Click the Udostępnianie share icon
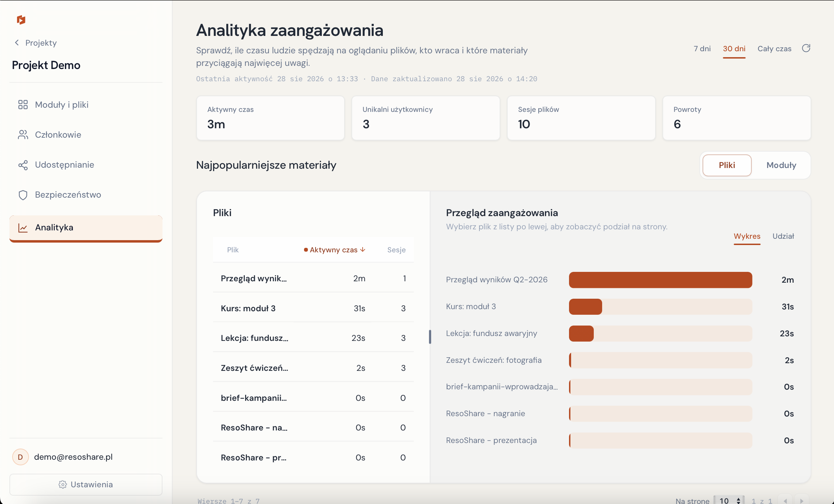Viewport: 834px width, 504px height. coord(23,165)
